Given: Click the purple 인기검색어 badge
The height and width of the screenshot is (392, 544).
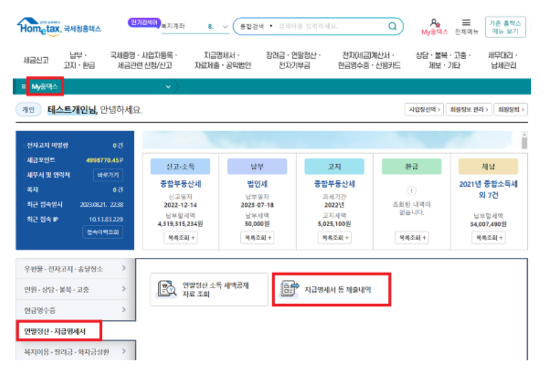Looking at the screenshot, I should pyautogui.click(x=144, y=21).
